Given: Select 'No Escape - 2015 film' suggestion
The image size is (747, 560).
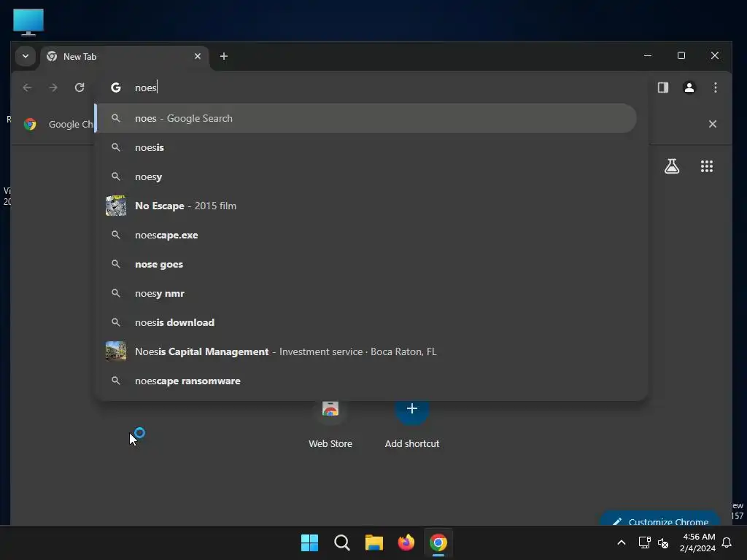Looking at the screenshot, I should (365, 206).
